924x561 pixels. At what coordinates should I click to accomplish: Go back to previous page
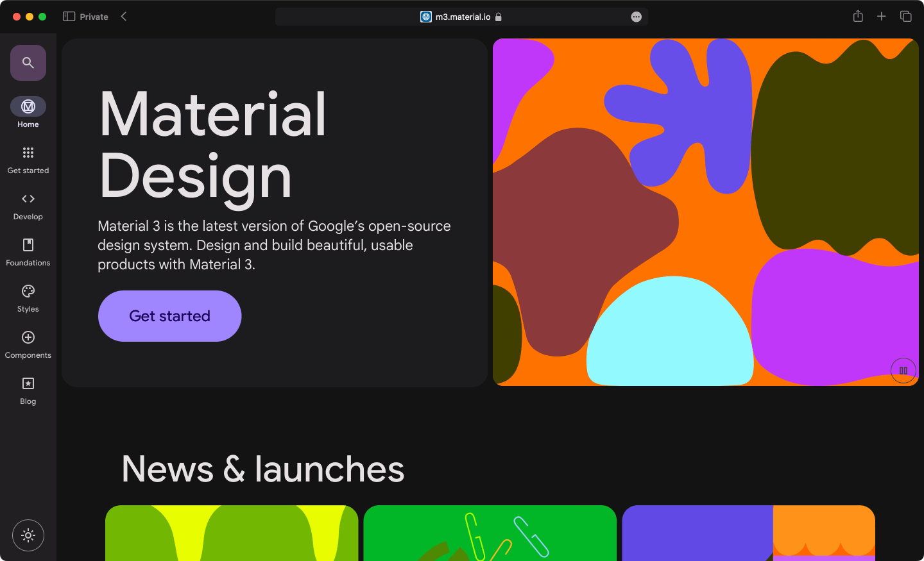pyautogui.click(x=124, y=17)
